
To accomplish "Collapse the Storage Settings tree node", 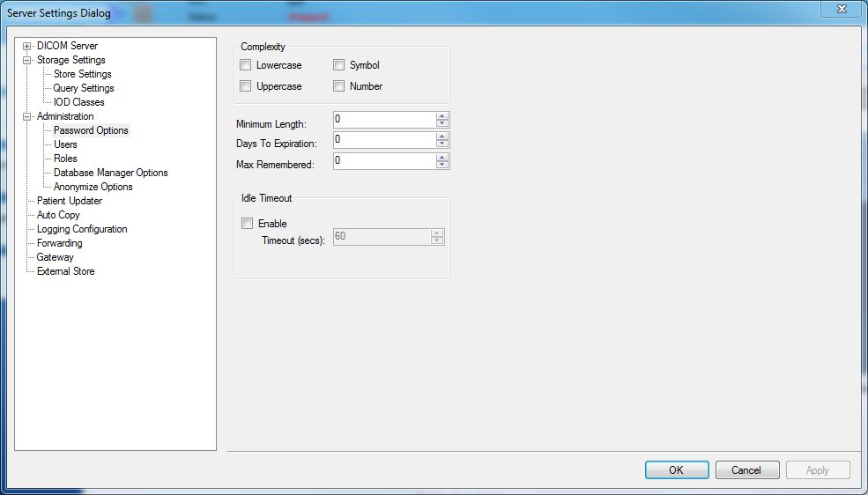I will click(28, 60).
